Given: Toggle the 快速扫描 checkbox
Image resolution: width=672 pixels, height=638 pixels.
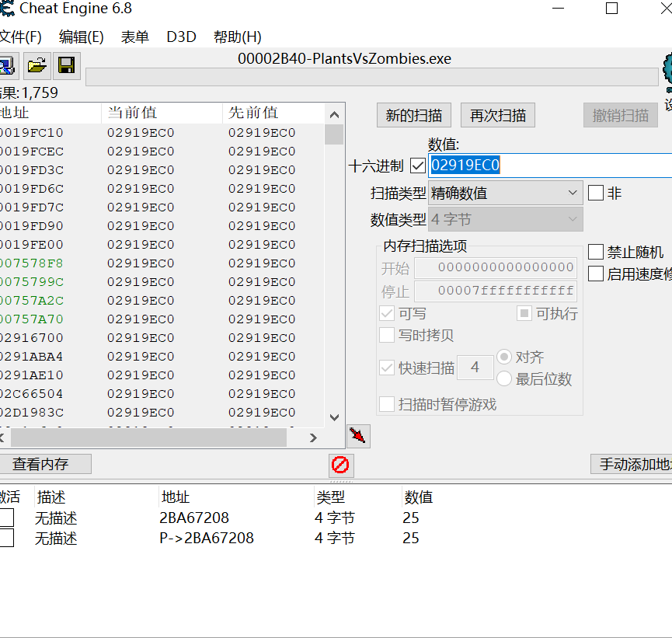Looking at the screenshot, I should pos(387,368).
